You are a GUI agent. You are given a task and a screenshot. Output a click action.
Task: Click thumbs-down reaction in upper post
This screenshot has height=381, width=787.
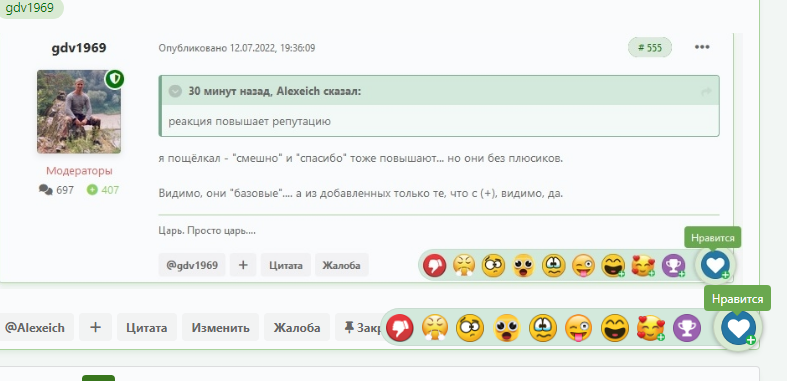[x=435, y=266]
